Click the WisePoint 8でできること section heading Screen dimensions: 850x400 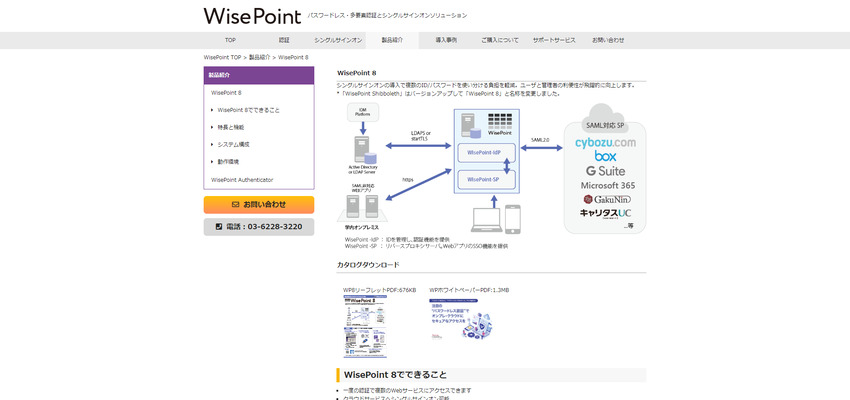coord(396,375)
